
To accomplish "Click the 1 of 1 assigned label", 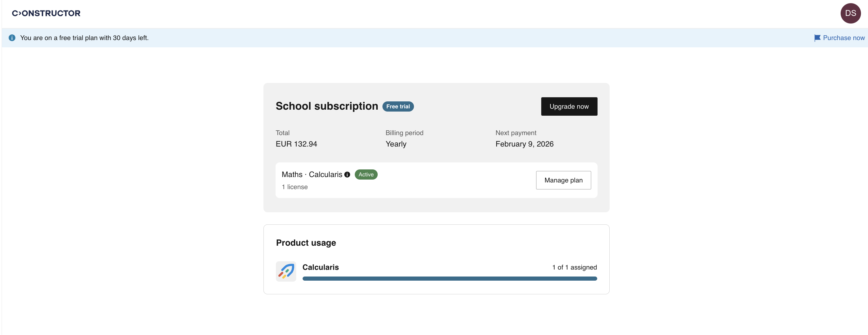I will click(x=574, y=267).
